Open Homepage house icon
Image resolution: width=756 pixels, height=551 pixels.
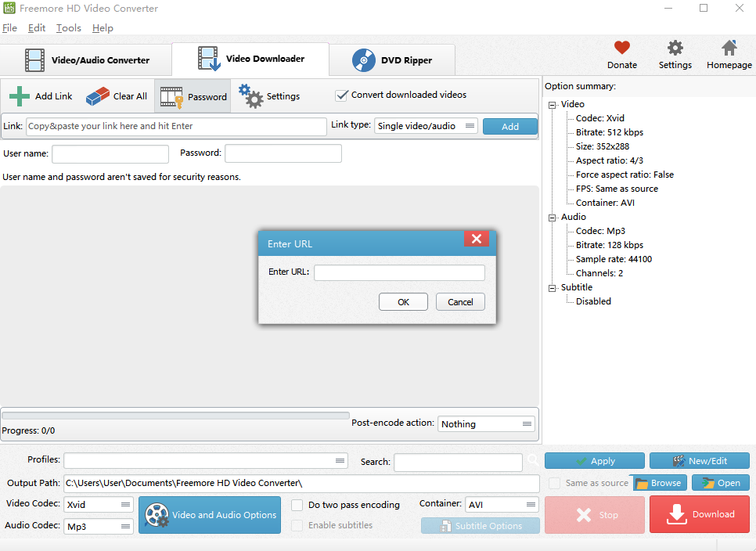click(x=729, y=48)
